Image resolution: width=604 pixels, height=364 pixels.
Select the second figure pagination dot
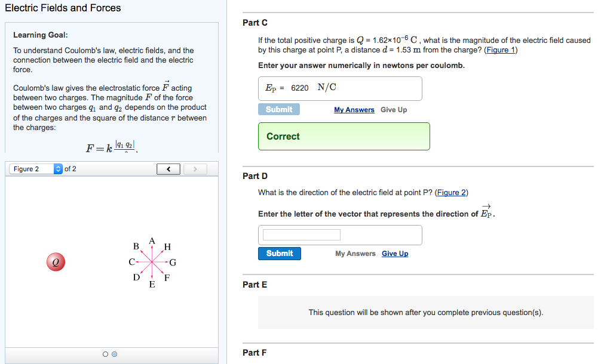(115, 354)
